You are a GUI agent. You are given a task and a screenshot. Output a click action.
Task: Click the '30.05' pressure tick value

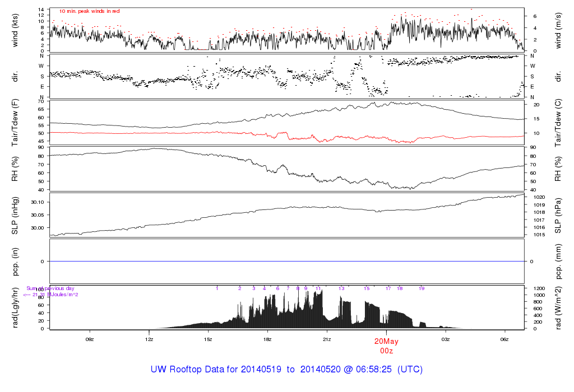click(38, 215)
